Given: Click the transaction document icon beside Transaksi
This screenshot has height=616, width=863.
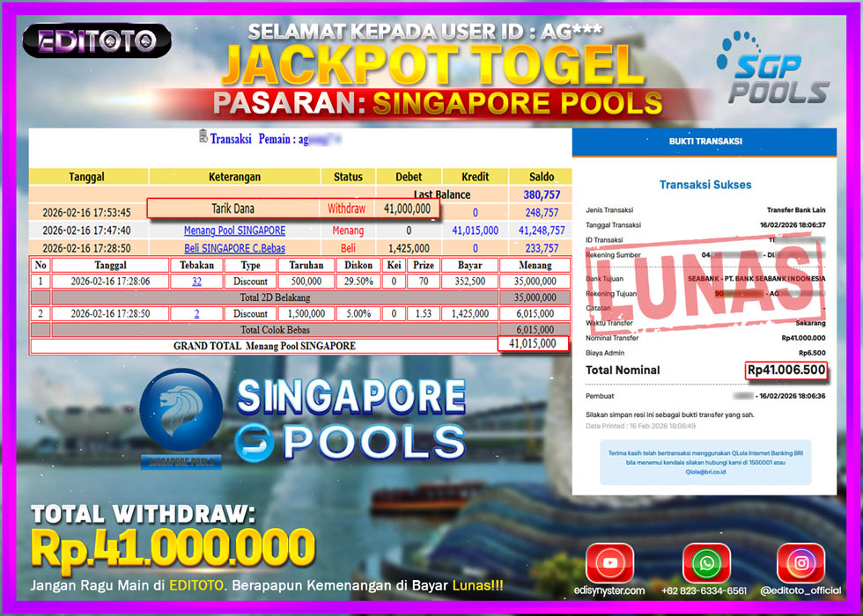Looking at the screenshot, I should (203, 136).
